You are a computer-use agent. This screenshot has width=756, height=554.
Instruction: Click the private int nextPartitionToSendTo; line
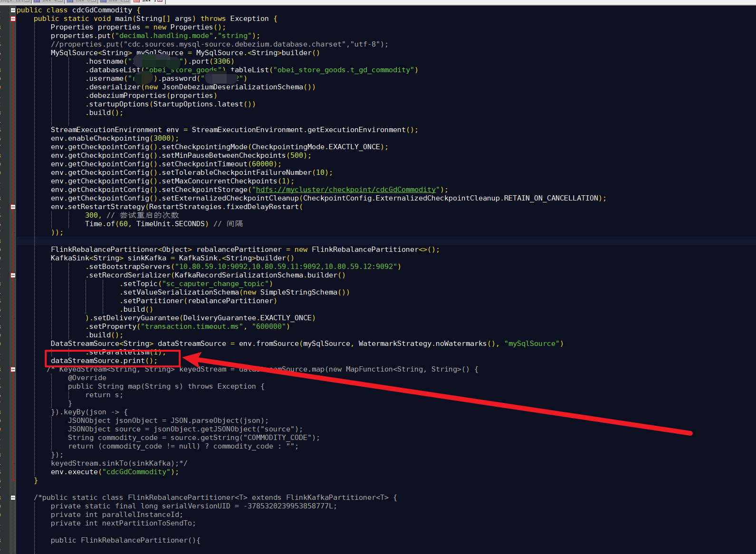pyautogui.click(x=123, y=523)
